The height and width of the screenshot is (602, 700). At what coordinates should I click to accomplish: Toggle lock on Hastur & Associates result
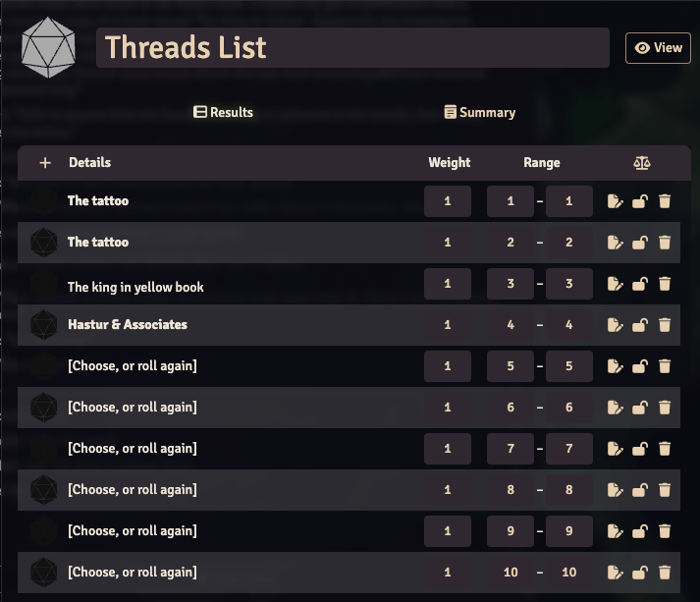tap(639, 325)
